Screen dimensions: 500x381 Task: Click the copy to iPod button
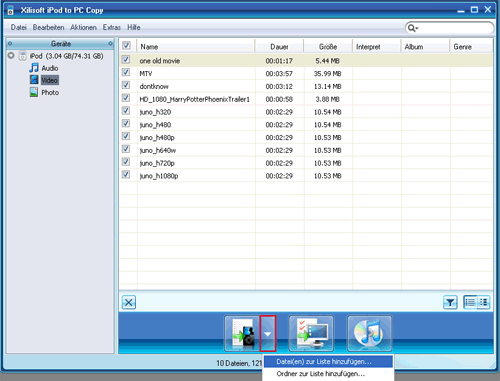pyautogui.click(x=242, y=333)
